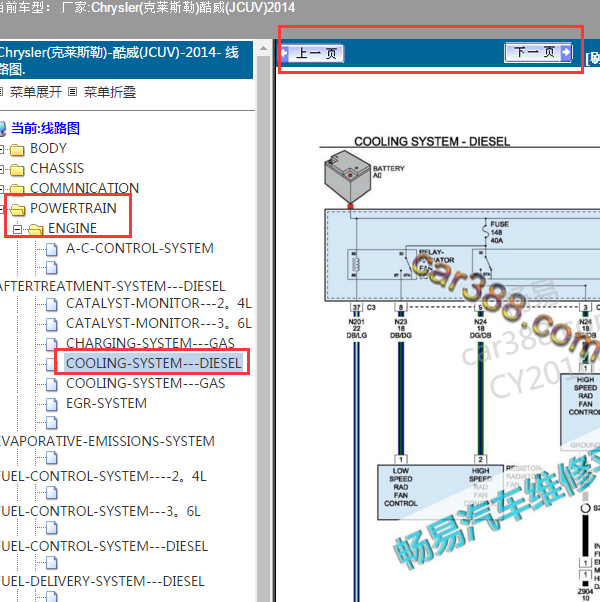Screen dimensions: 600x602
Task: Select the POWERTRAIN folder
Action: 73,208
